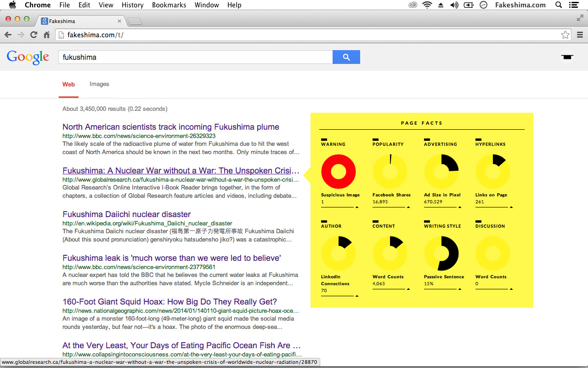Open the Chrome menu in menu bar

[38, 5]
